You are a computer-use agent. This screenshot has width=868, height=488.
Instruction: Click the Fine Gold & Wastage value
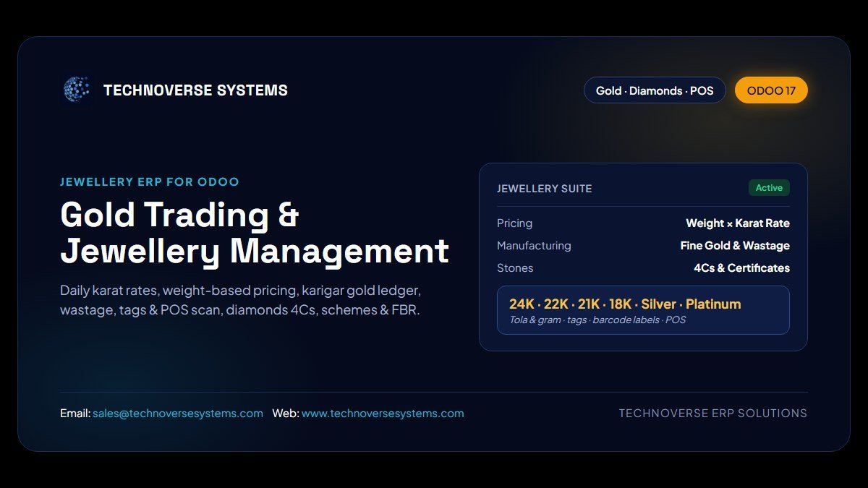tap(735, 246)
